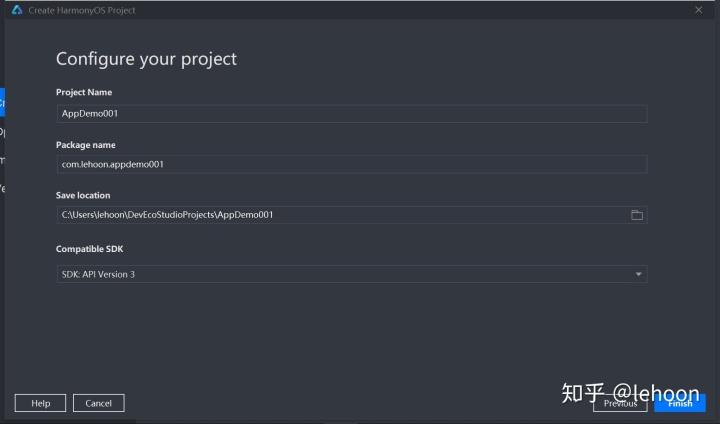Expand the Compatible SDK dropdown arrow

tap(638, 274)
